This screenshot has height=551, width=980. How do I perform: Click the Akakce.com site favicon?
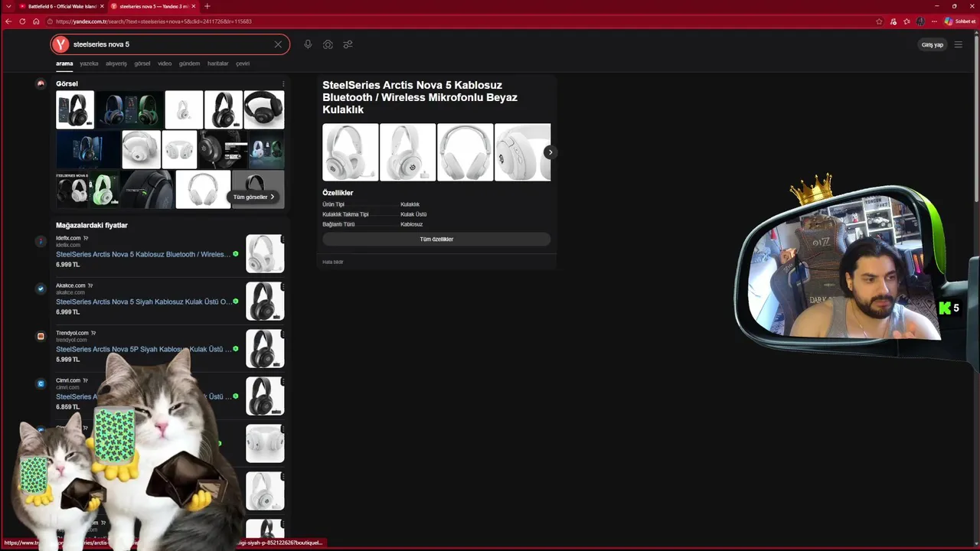(41, 289)
